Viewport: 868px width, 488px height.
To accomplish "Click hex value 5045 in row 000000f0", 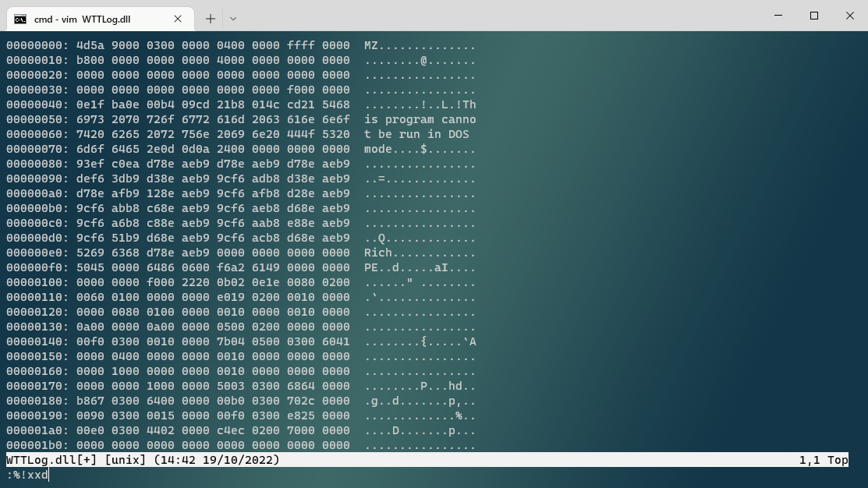I will [90, 268].
